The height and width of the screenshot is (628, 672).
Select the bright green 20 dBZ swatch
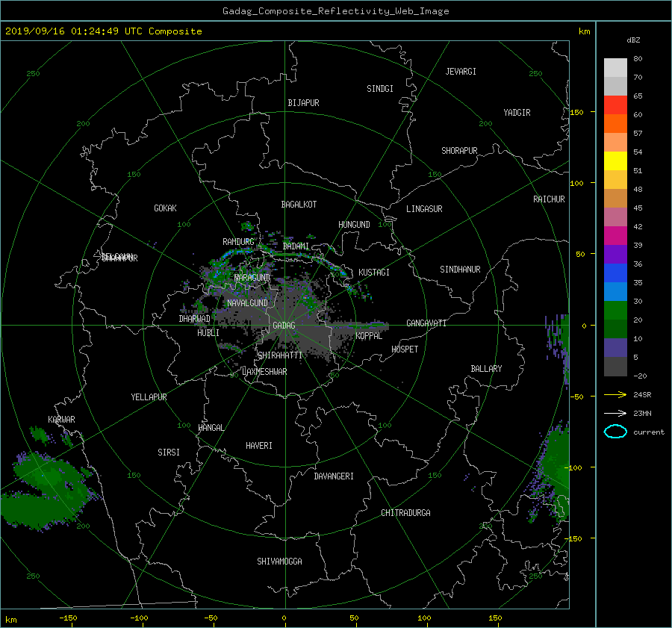click(615, 311)
